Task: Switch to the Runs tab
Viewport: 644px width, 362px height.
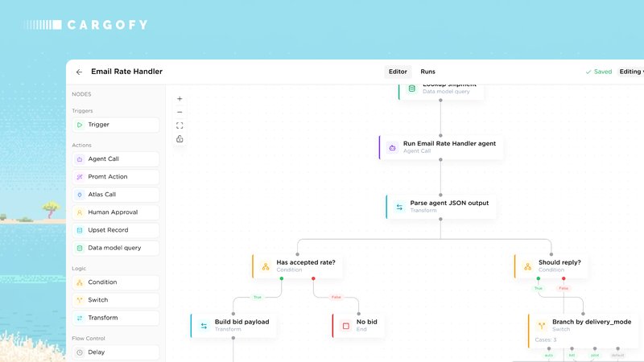Action: (x=427, y=72)
